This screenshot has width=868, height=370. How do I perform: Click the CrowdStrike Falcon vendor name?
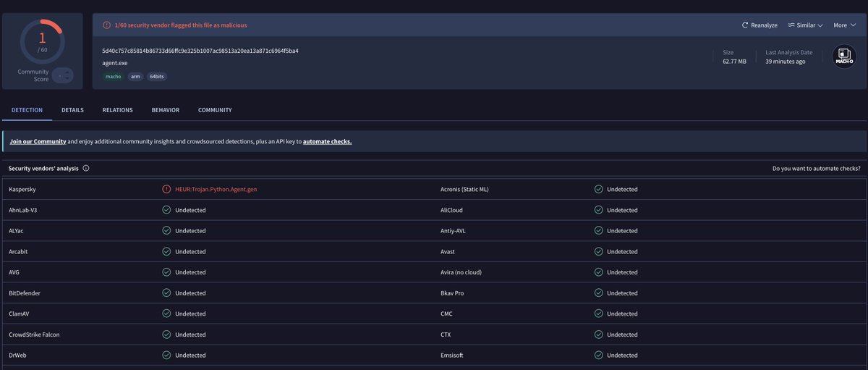[x=34, y=335]
